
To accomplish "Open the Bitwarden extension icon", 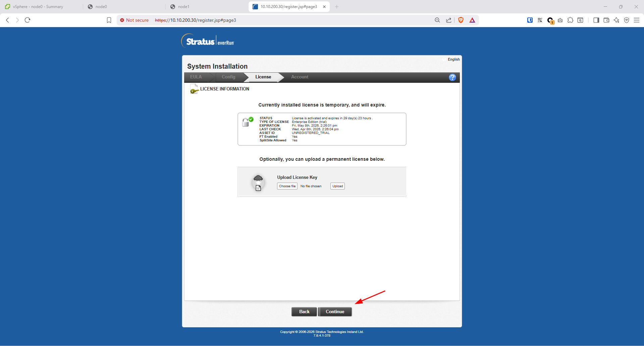I will point(530,20).
